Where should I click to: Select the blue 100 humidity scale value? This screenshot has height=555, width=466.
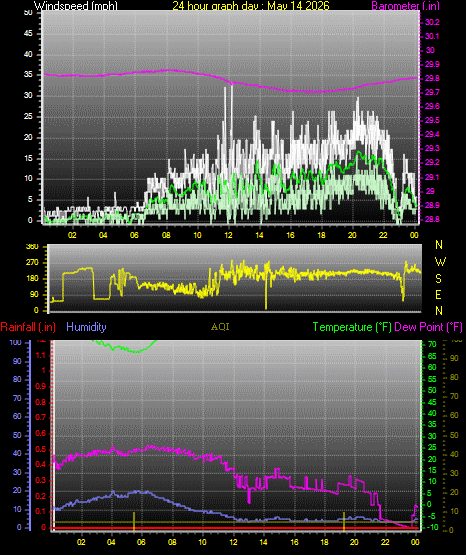point(16,343)
